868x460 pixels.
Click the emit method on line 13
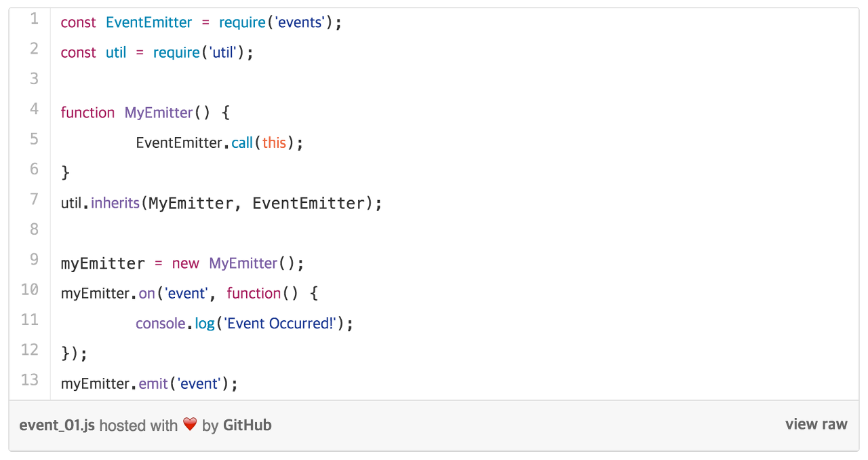coord(153,383)
